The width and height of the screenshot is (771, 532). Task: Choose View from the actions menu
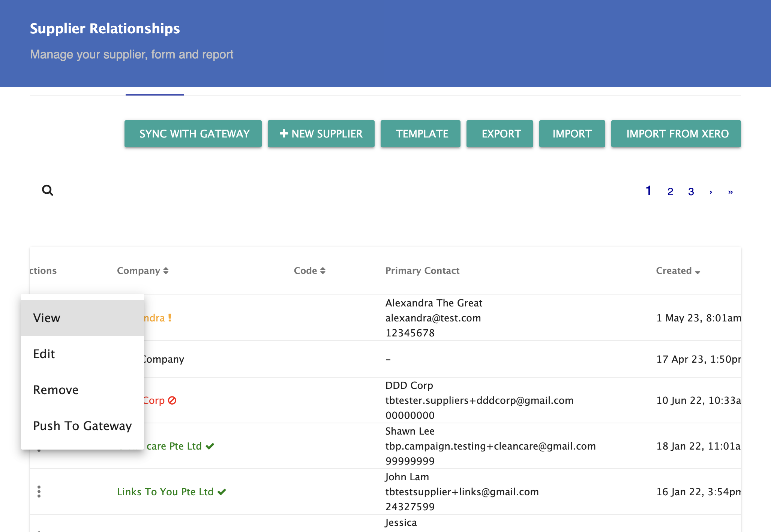[82, 318]
